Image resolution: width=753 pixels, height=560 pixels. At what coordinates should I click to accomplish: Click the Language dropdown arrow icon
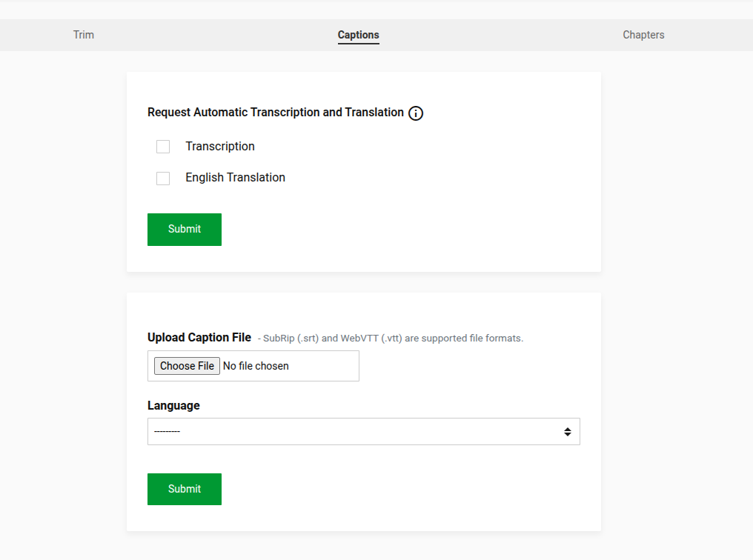pos(567,432)
